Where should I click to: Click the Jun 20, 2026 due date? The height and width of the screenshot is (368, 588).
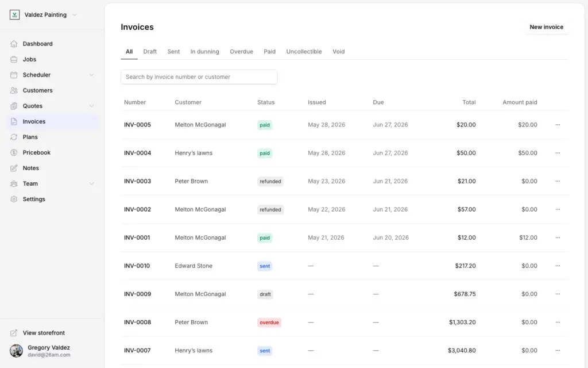tap(390, 237)
